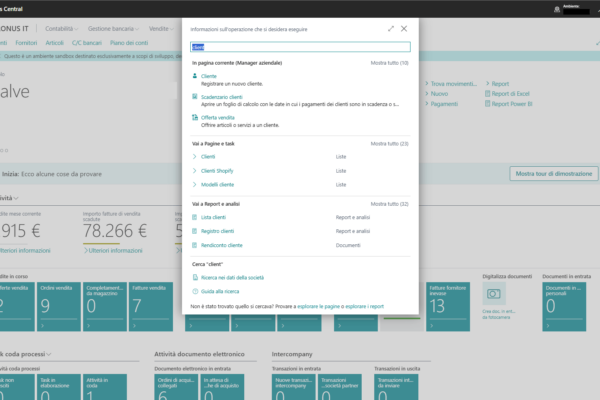Open the Completamenti da magazzino tile

[105, 307]
